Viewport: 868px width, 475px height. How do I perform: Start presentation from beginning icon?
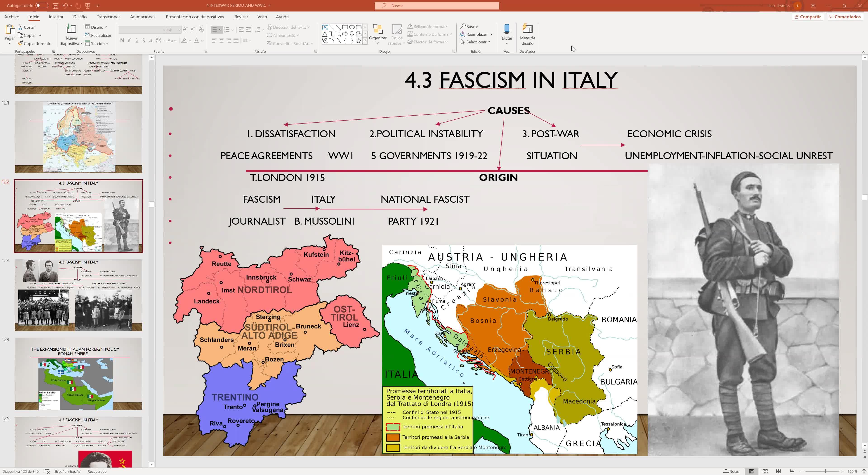pyautogui.click(x=88, y=5)
